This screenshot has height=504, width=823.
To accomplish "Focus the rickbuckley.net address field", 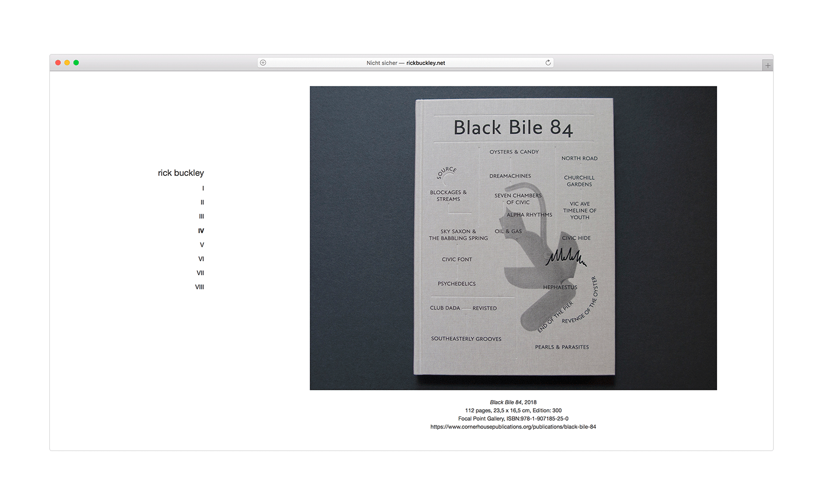I will click(405, 63).
